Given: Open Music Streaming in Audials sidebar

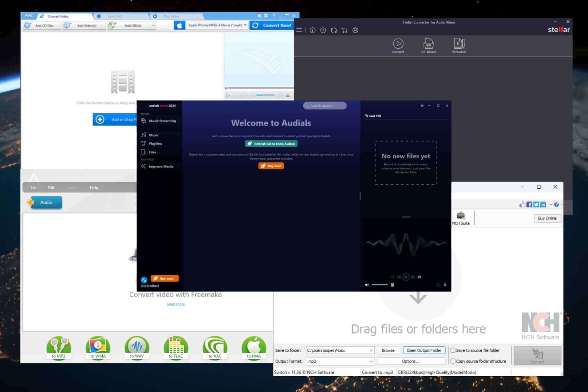Looking at the screenshot, I should click(x=158, y=121).
